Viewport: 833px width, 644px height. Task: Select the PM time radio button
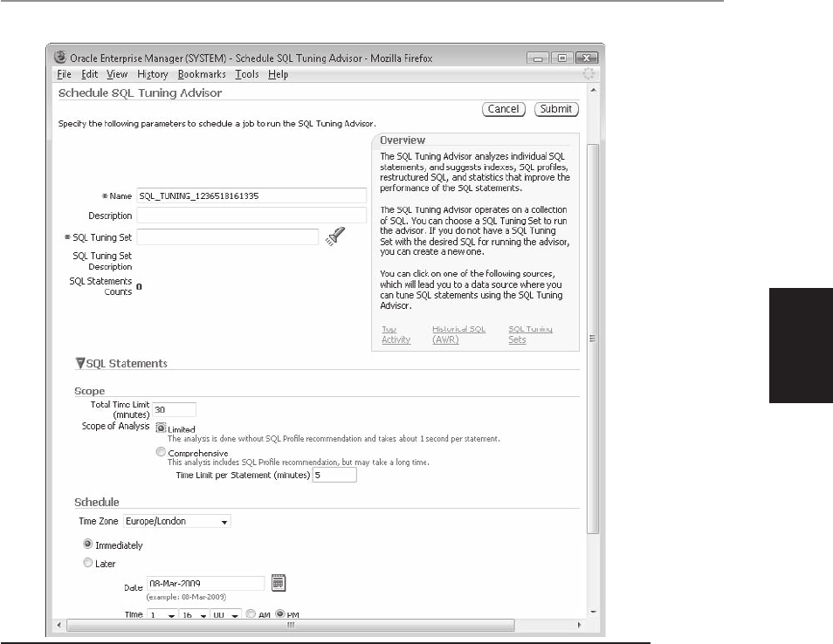pos(280,613)
